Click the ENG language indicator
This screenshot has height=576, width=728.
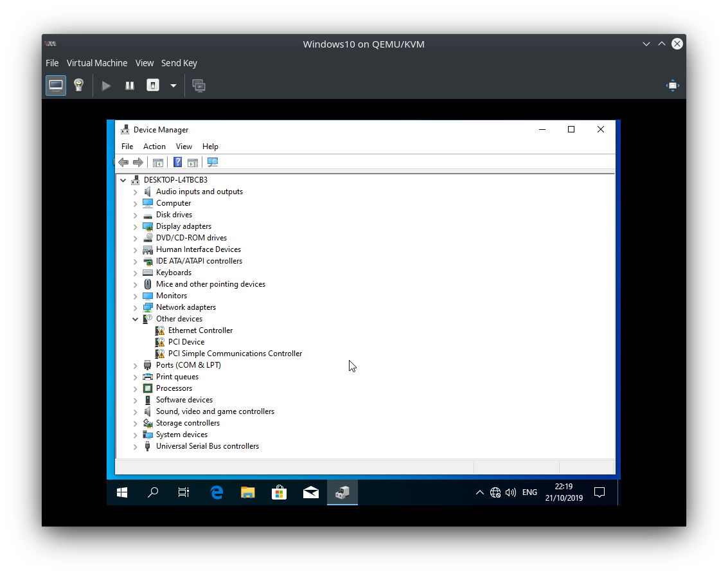point(529,492)
